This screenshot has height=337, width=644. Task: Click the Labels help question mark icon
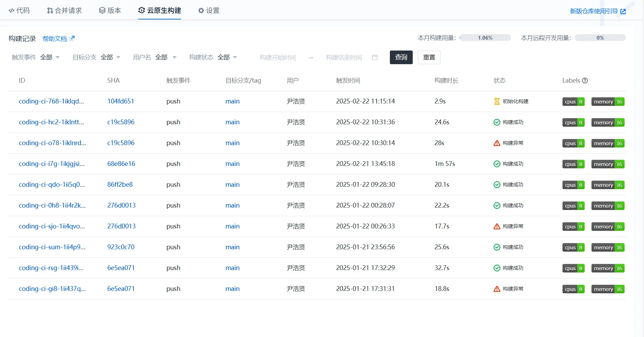(x=585, y=81)
